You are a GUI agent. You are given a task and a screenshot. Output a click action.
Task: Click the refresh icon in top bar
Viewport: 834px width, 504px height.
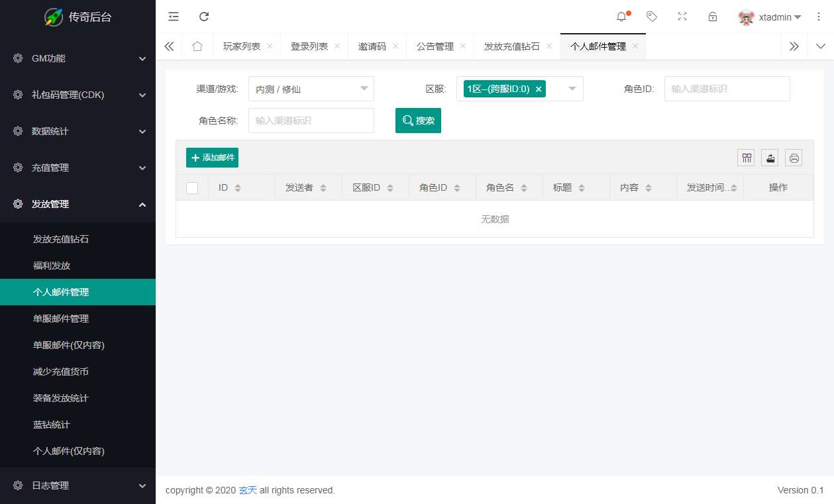pyautogui.click(x=204, y=17)
